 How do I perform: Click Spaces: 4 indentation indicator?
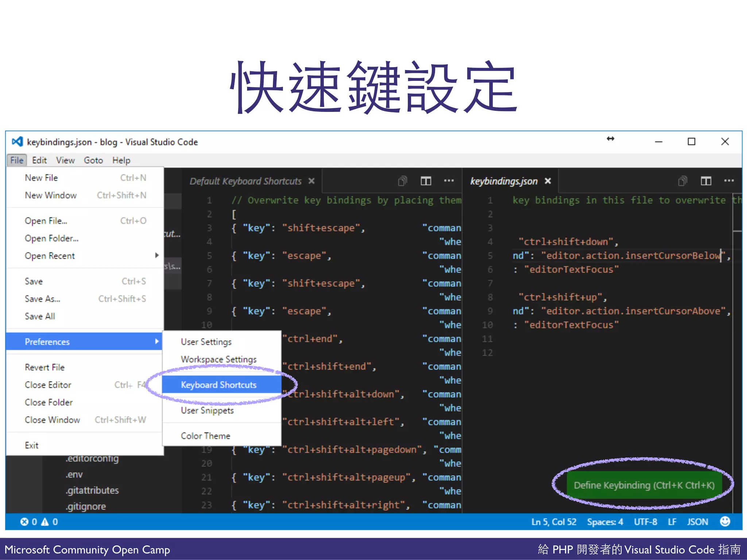click(605, 522)
